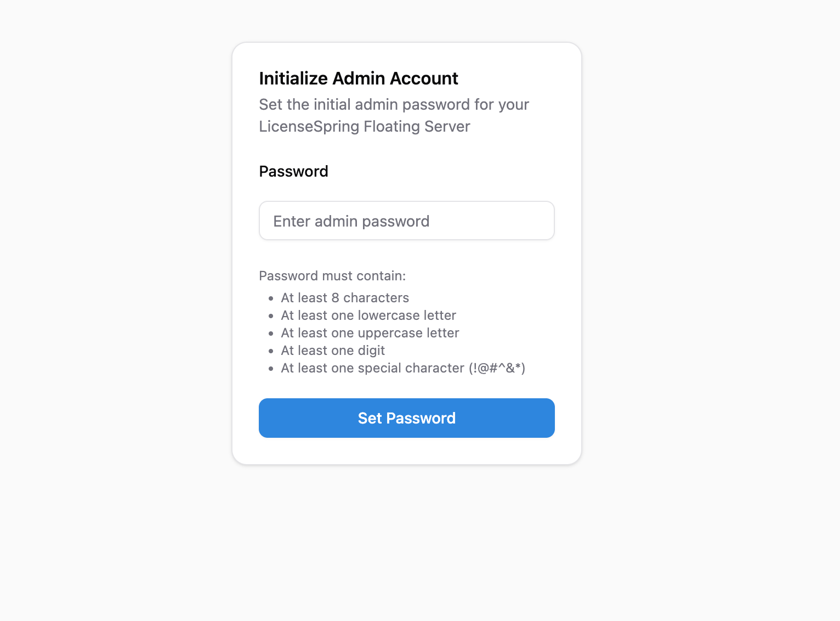This screenshot has height=621, width=840.
Task: Select the Initialize Admin Account heading
Action: click(x=358, y=78)
